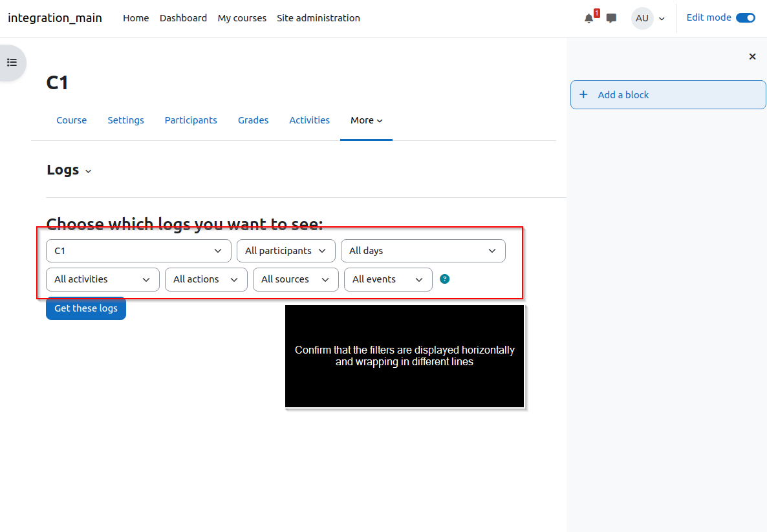Viewport: 767px width, 532px height.
Task: Switch to the Settings tab
Action: click(125, 120)
